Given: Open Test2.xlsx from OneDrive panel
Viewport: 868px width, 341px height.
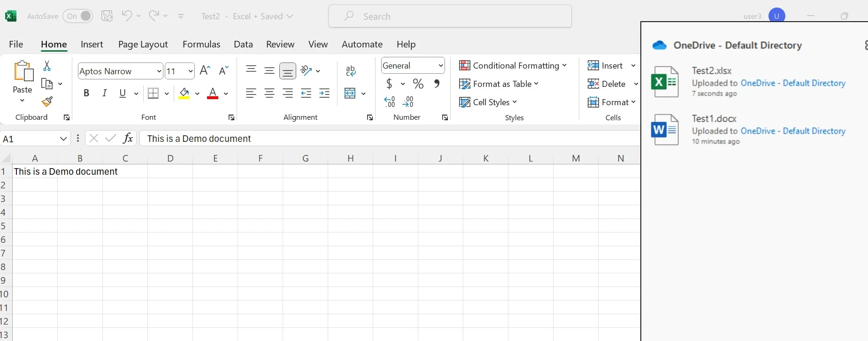Looking at the screenshot, I should [712, 70].
